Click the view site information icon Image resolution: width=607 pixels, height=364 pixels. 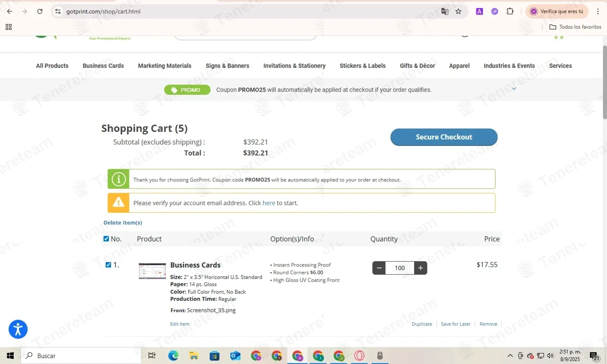58,11
